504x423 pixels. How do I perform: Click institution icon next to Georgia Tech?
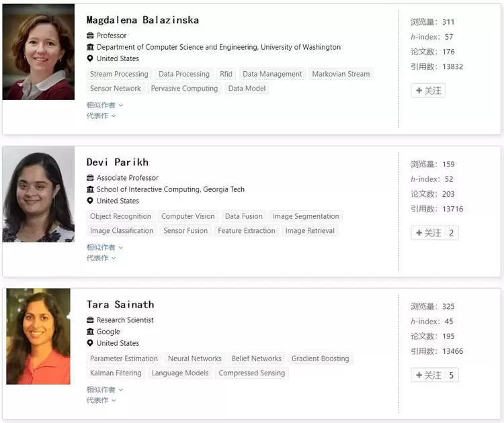90,189
